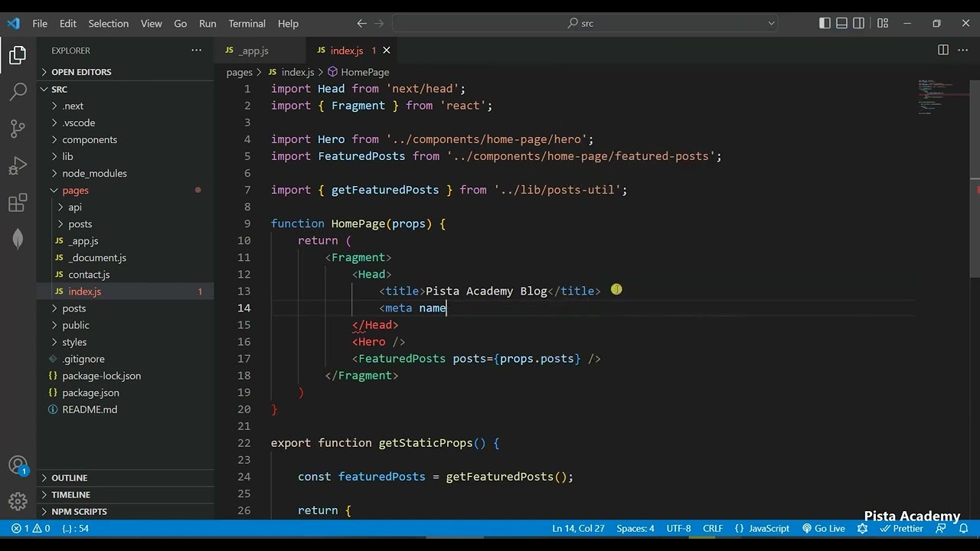Open contact.js file in explorer
The width and height of the screenshot is (980, 551).
pyautogui.click(x=126, y=275)
